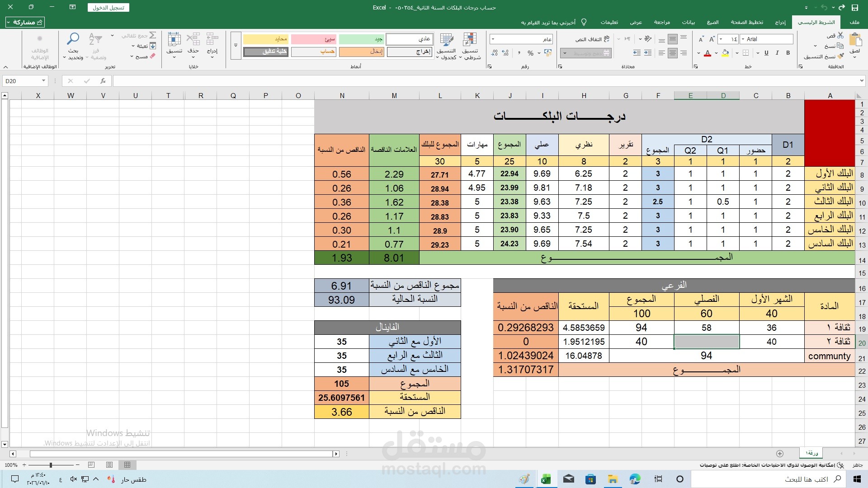Open the File (ملف) tab
This screenshot has height=488, width=868.
tap(854, 22)
